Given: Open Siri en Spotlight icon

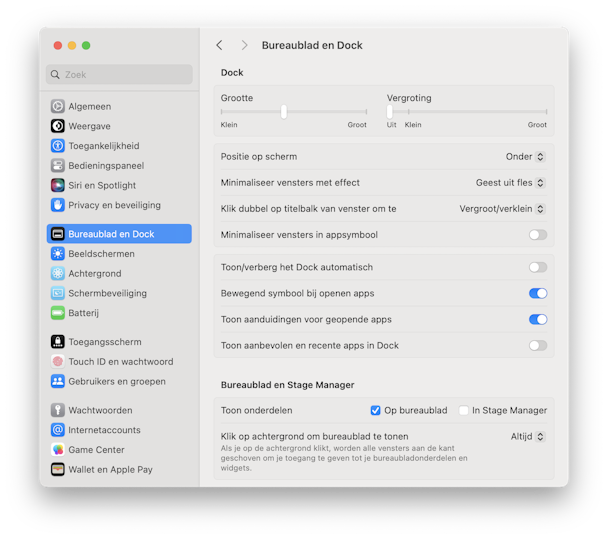Looking at the screenshot, I should pyautogui.click(x=58, y=185).
